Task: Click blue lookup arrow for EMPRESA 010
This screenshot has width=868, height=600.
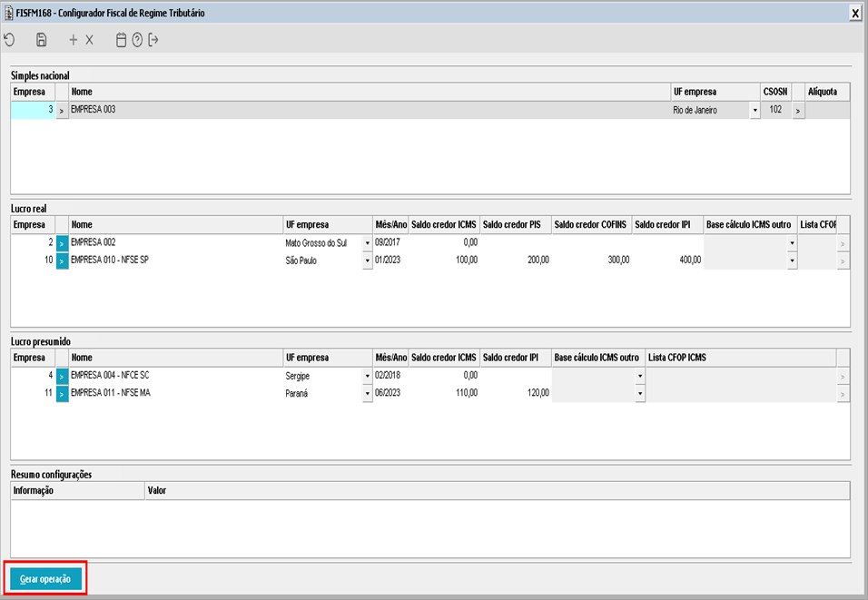Action: [62, 261]
